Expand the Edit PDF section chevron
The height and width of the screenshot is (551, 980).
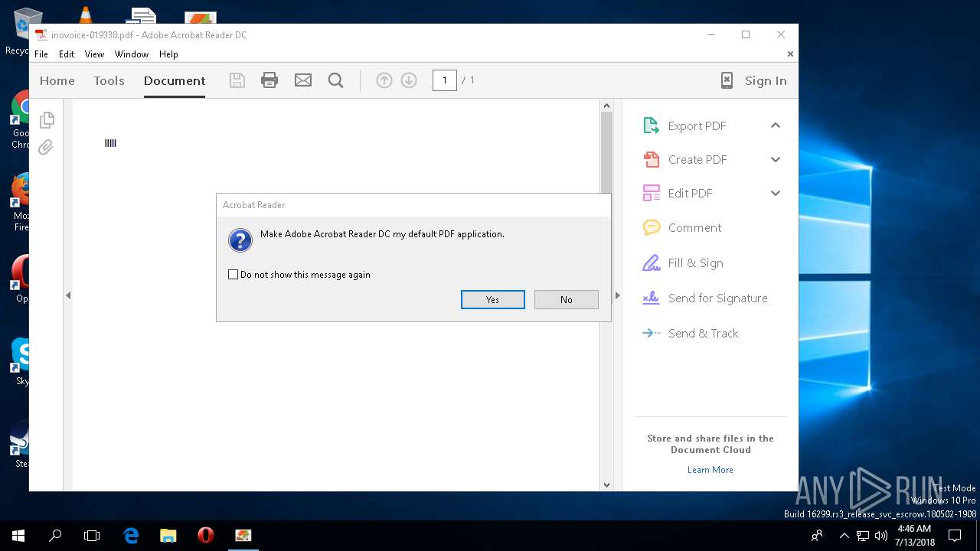click(776, 193)
